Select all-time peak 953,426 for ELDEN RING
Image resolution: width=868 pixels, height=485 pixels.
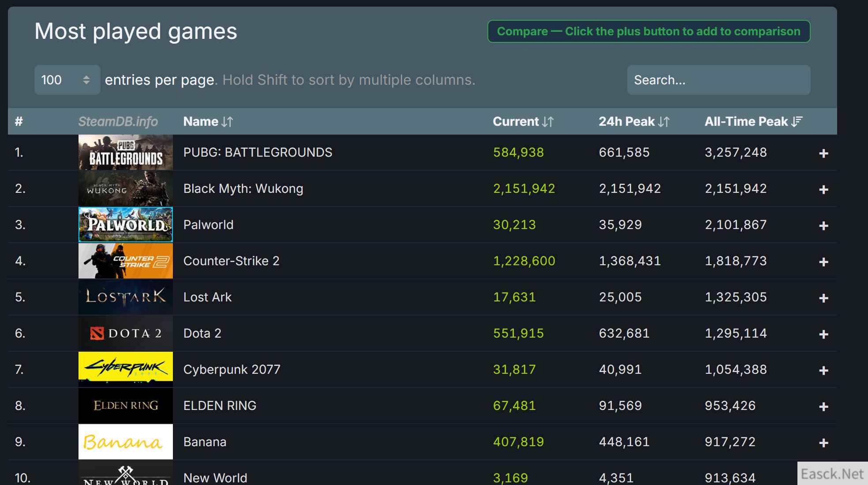point(730,406)
